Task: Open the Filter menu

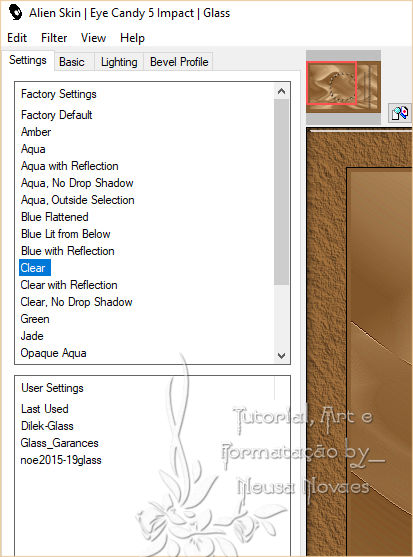Action: point(54,38)
